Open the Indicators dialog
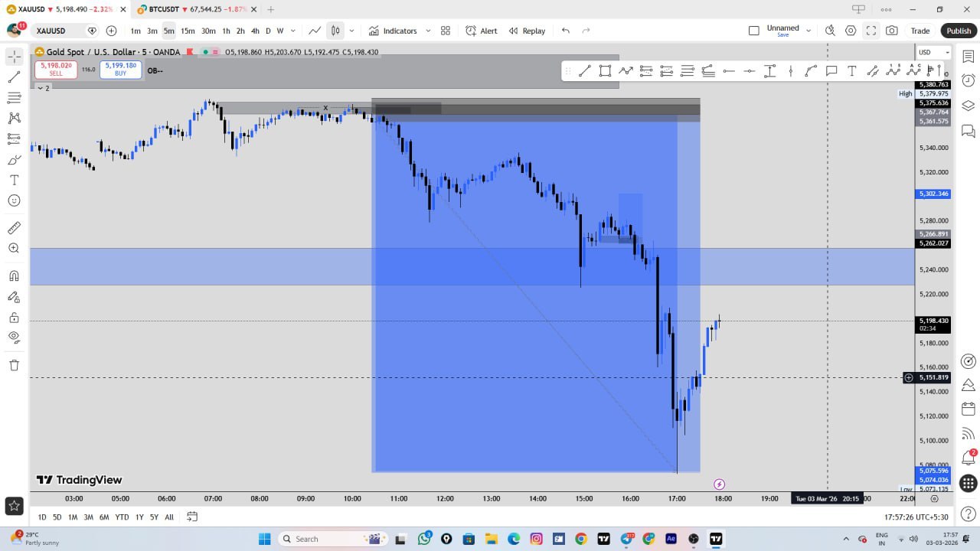Screen dimensions: 980x551 393,31
